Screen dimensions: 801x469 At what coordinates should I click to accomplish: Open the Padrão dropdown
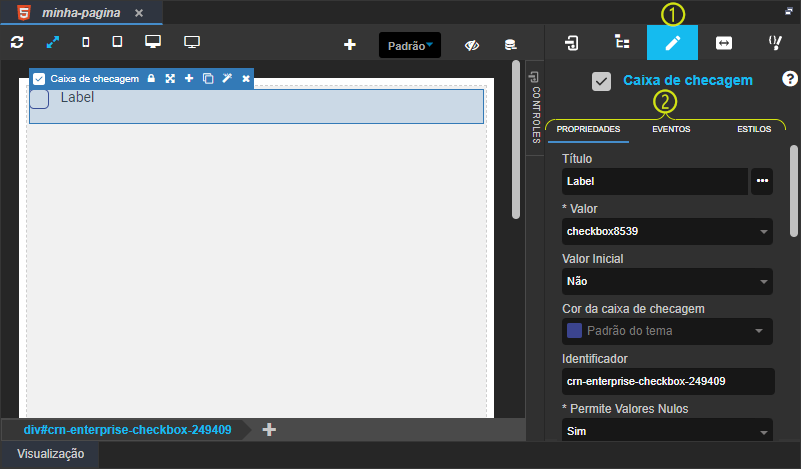click(410, 45)
